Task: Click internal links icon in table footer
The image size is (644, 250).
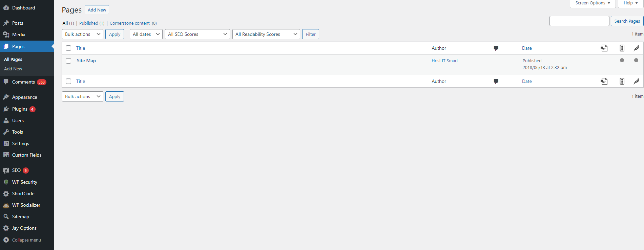Action: [x=604, y=81]
